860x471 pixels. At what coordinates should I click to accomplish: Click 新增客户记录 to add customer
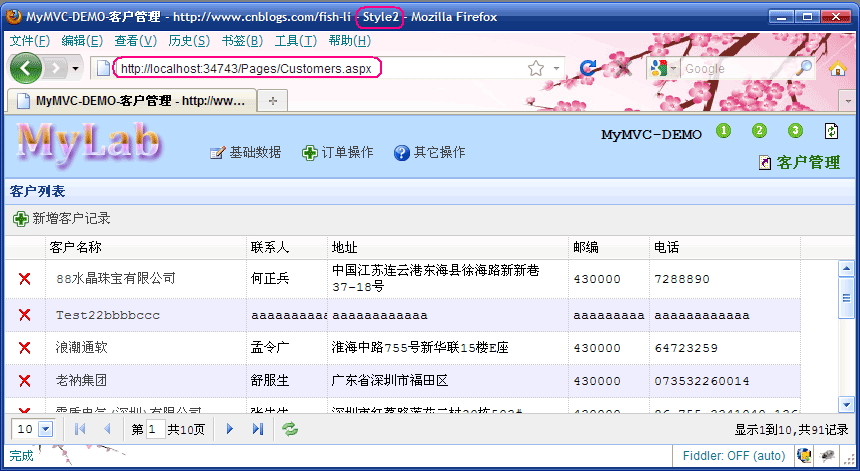pyautogui.click(x=62, y=218)
